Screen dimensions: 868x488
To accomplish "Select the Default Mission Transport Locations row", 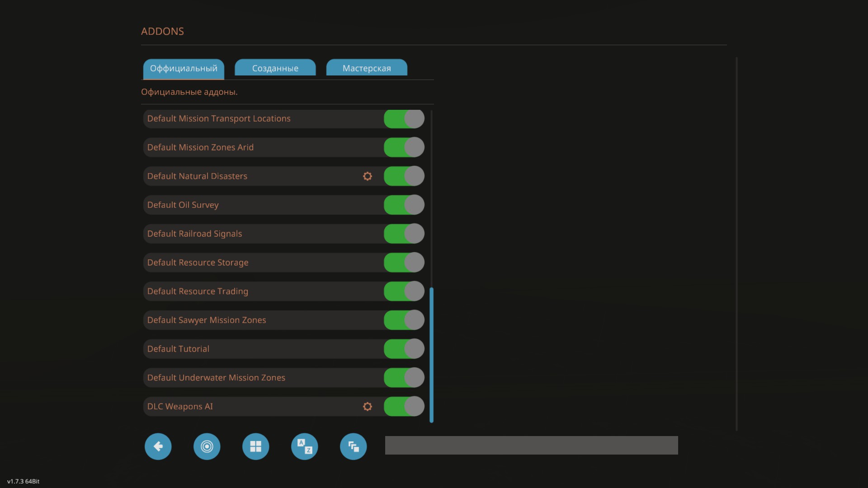I will coord(253,119).
